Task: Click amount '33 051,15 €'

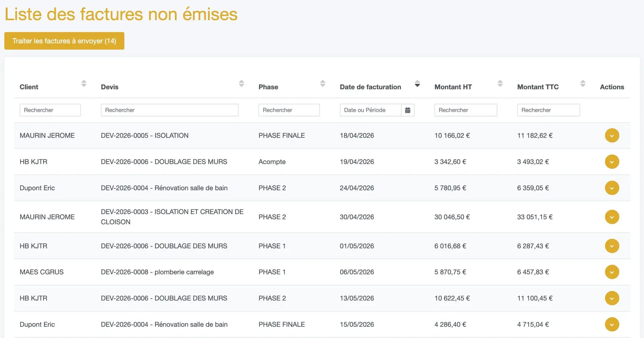Action: click(535, 217)
